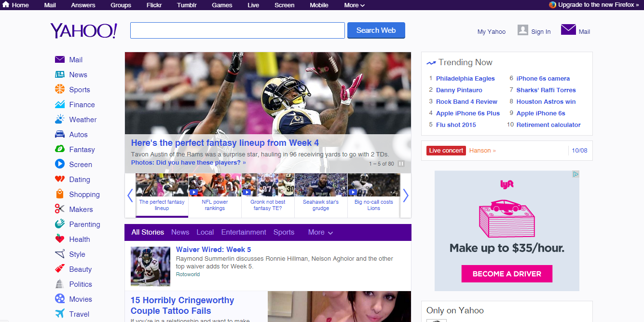Click the Movies film reel icon
The height and width of the screenshot is (322, 644).
[x=60, y=299]
